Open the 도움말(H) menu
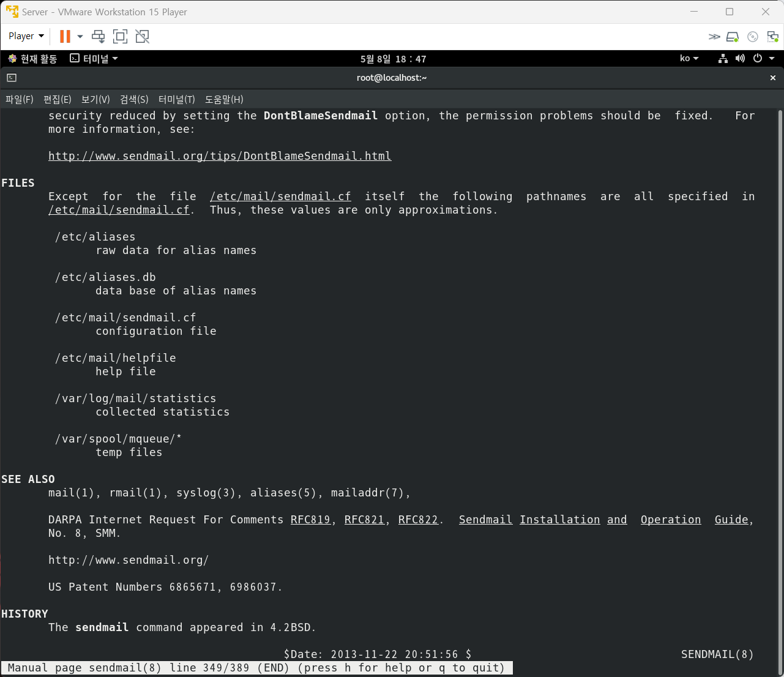Screen dimensions: 784x677 click(224, 99)
